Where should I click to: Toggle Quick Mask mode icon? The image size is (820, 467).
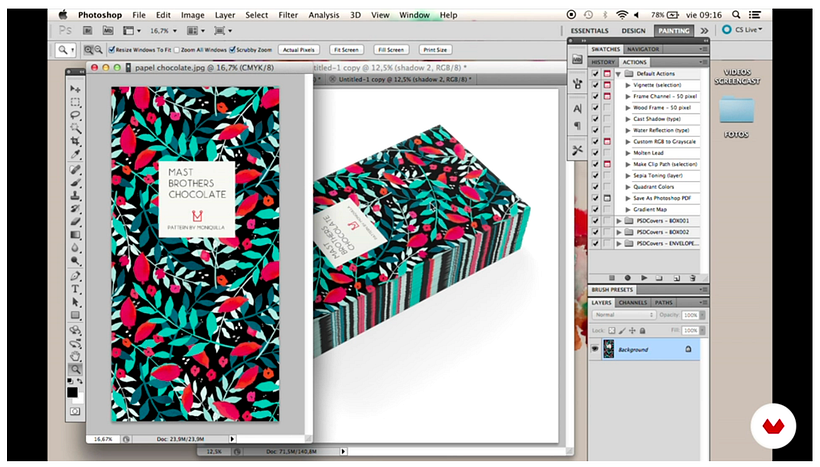point(75,412)
